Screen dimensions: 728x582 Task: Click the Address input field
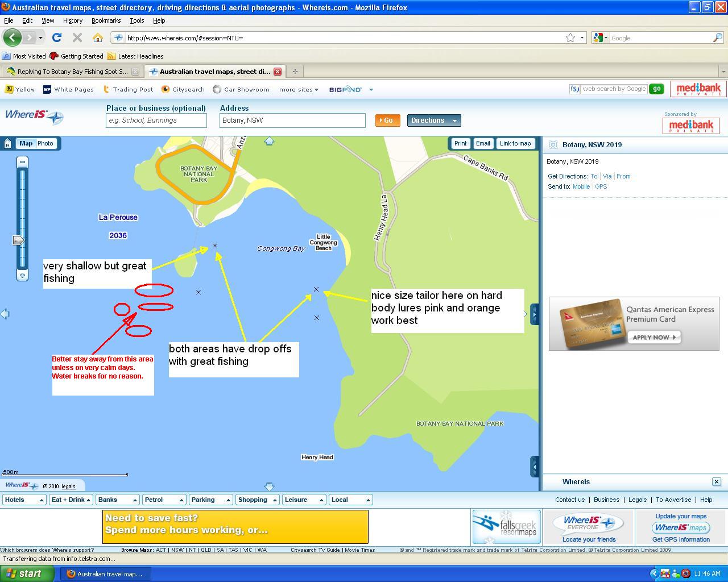[292, 120]
